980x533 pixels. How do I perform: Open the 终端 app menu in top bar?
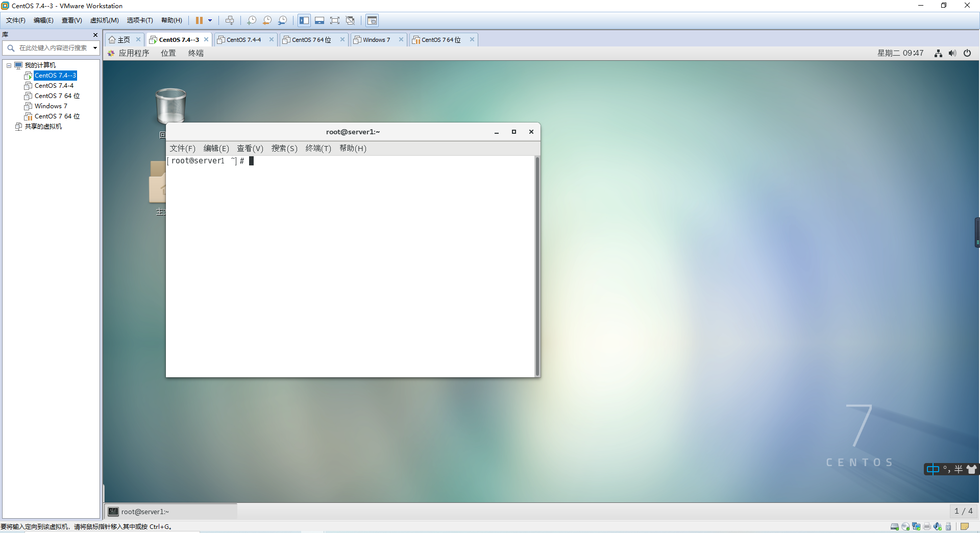[196, 53]
